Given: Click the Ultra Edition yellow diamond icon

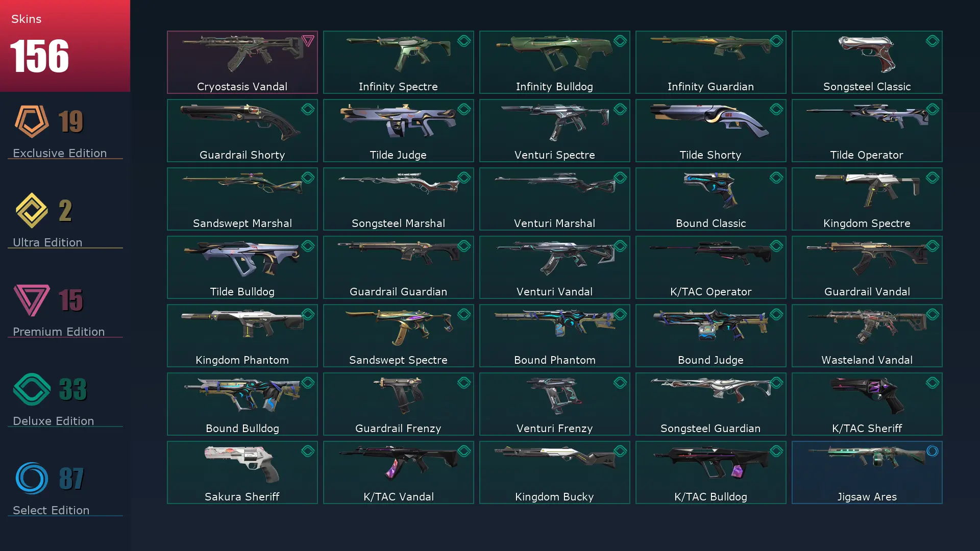Looking at the screenshot, I should (x=32, y=210).
